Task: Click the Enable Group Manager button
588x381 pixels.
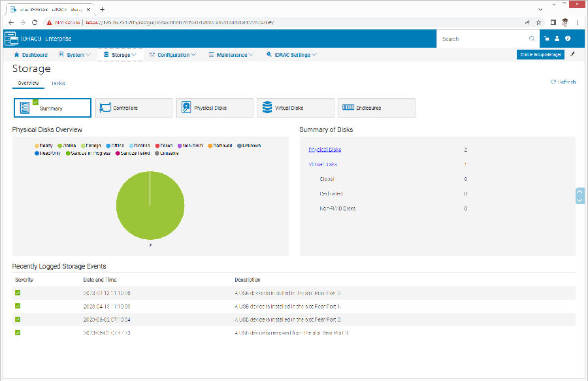Action: pyautogui.click(x=540, y=55)
